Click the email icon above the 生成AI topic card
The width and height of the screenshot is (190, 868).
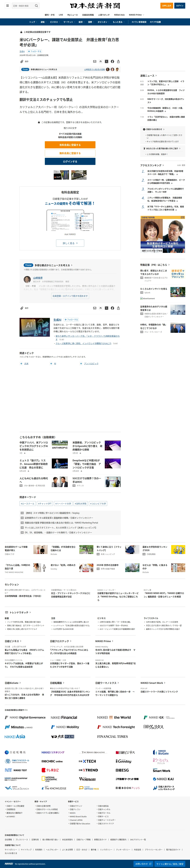point(95,308)
